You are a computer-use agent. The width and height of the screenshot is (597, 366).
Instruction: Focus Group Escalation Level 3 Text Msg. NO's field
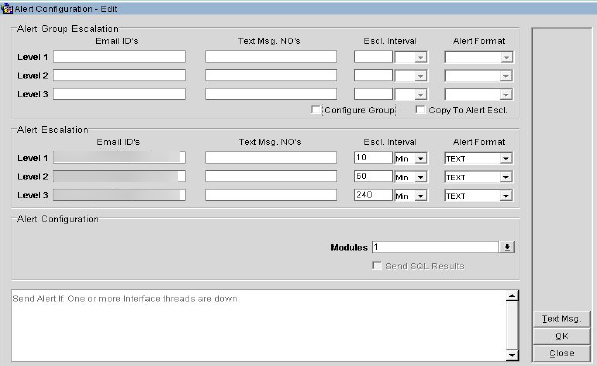pyautogui.click(x=271, y=94)
